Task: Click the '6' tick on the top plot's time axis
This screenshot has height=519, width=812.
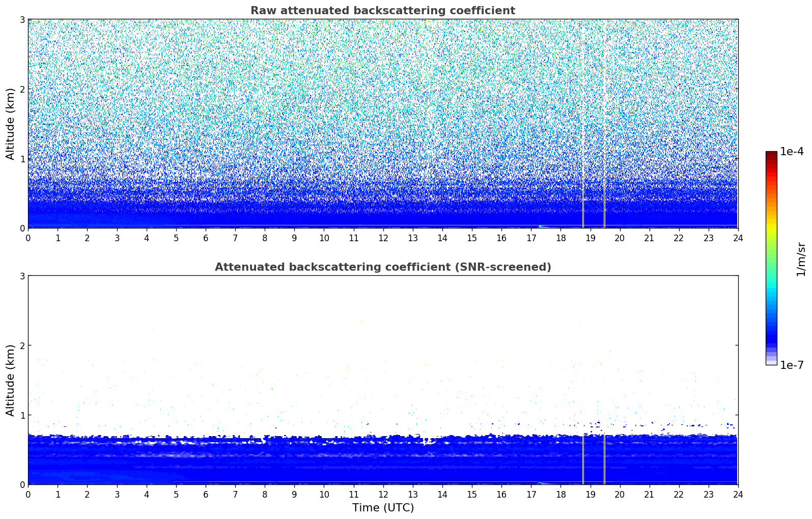Action: coord(206,238)
